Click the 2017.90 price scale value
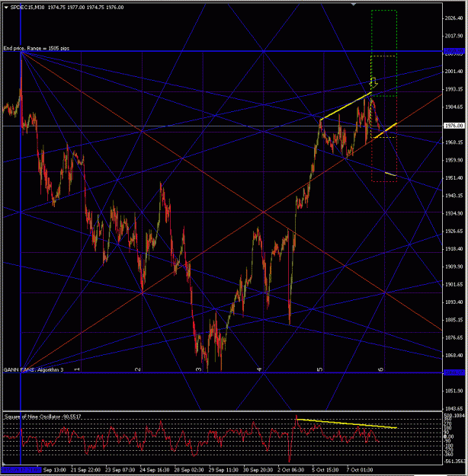468x476 pixels. coord(454,36)
